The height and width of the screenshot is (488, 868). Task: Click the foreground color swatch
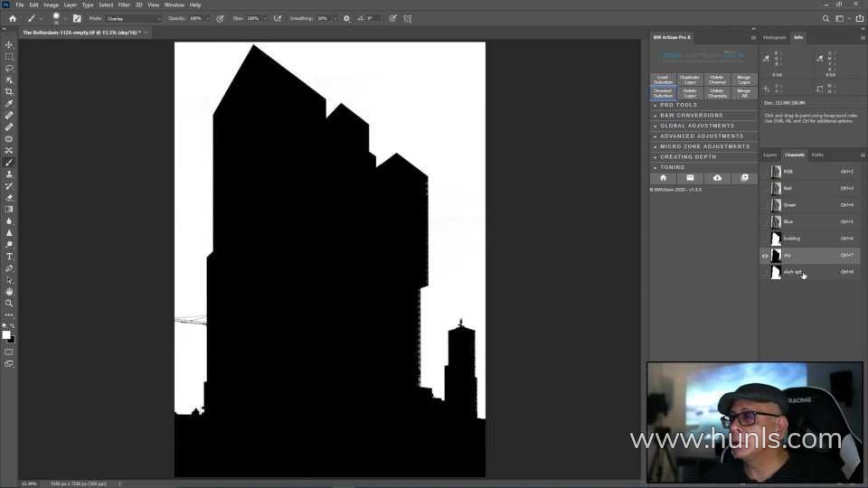click(x=6, y=334)
